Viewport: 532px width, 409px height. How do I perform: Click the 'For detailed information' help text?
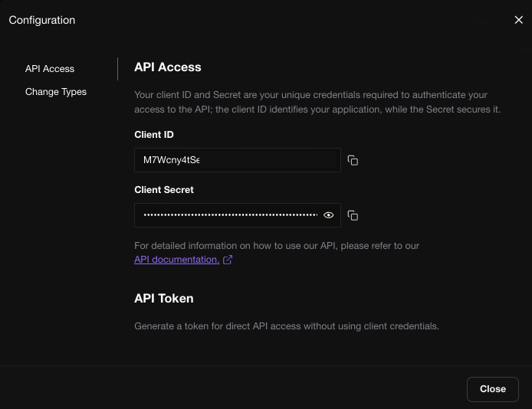[276, 246]
